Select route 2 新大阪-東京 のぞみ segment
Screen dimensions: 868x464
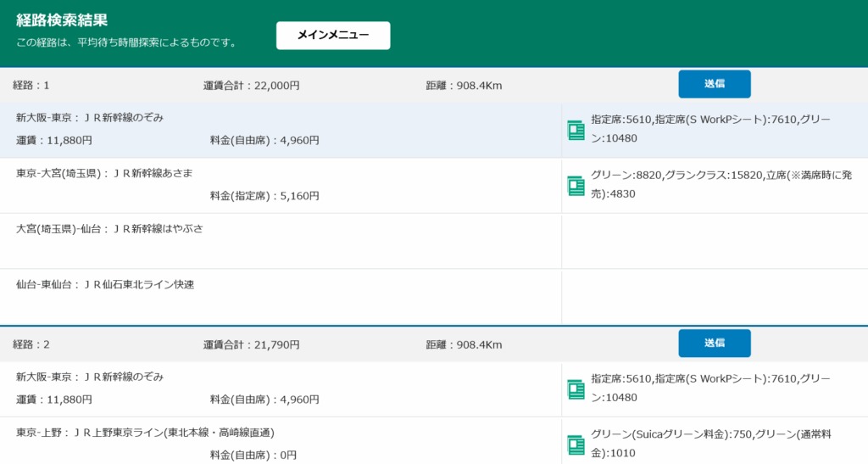(90, 377)
